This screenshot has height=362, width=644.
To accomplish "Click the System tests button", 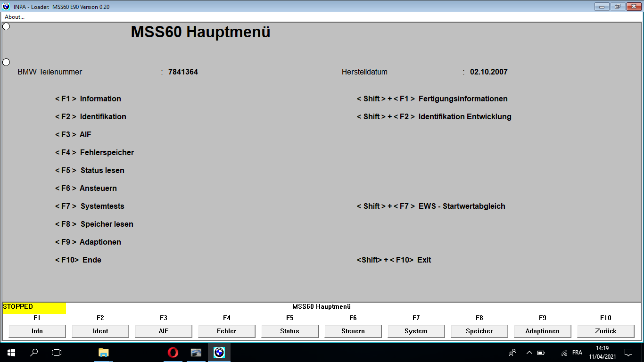I will tap(416, 331).
